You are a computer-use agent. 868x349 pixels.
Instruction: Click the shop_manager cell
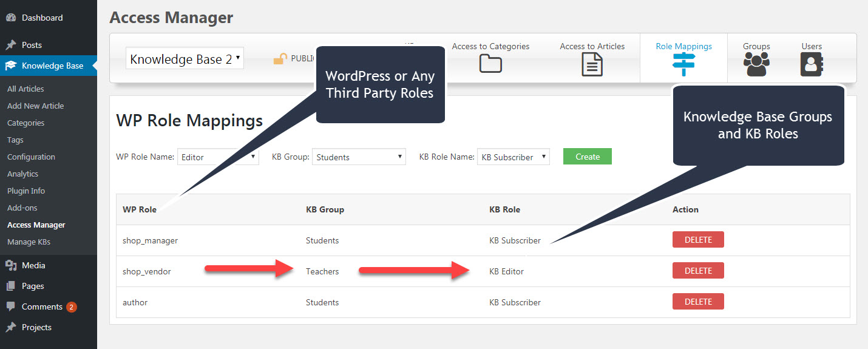point(150,240)
